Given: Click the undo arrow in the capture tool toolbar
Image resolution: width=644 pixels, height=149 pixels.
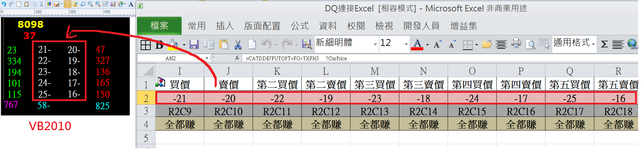Looking at the screenshot, I should (4, 4).
